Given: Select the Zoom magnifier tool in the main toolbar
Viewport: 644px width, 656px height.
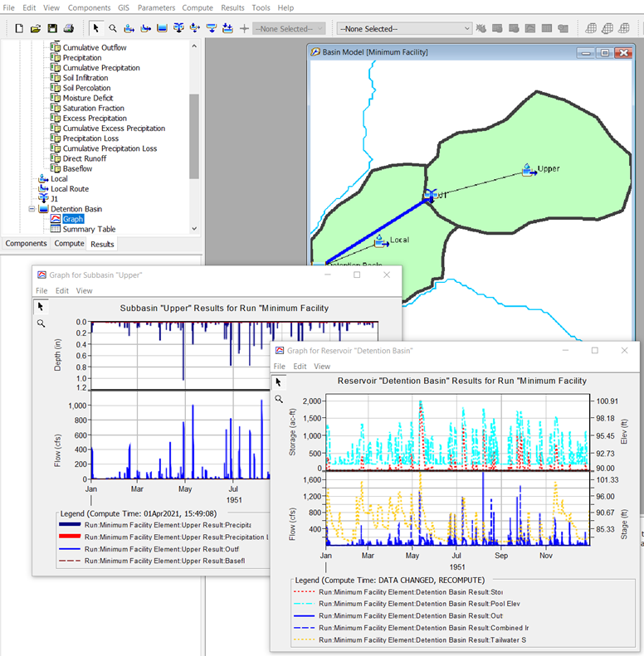Looking at the screenshot, I should pyautogui.click(x=113, y=28).
